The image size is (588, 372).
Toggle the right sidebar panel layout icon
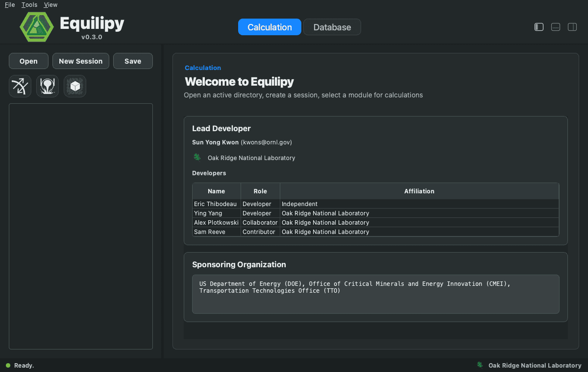click(572, 27)
